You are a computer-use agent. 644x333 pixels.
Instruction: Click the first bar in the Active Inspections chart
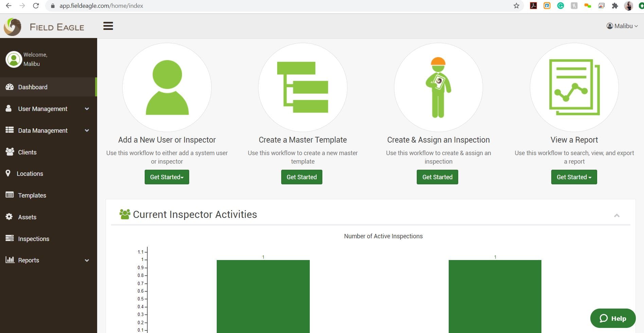coord(263,295)
